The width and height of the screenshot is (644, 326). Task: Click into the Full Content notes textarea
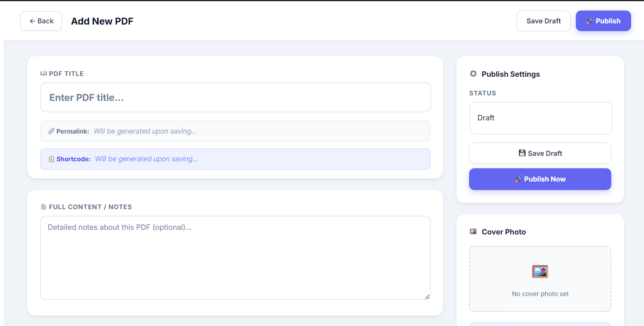click(235, 258)
